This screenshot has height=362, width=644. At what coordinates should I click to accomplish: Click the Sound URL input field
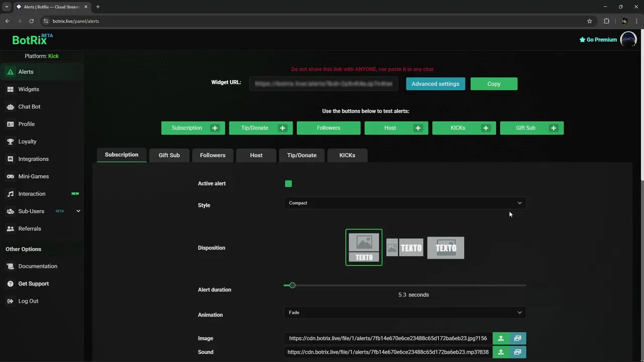pyautogui.click(x=388, y=352)
